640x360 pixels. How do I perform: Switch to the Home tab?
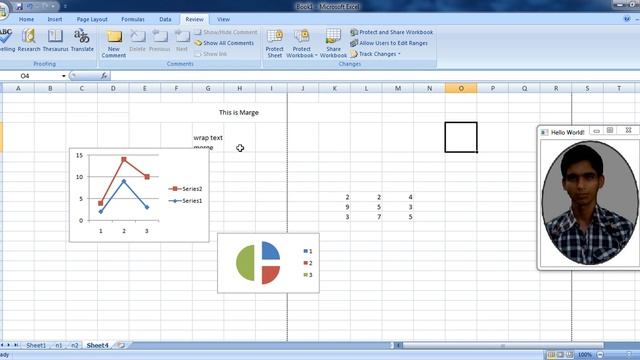26,19
